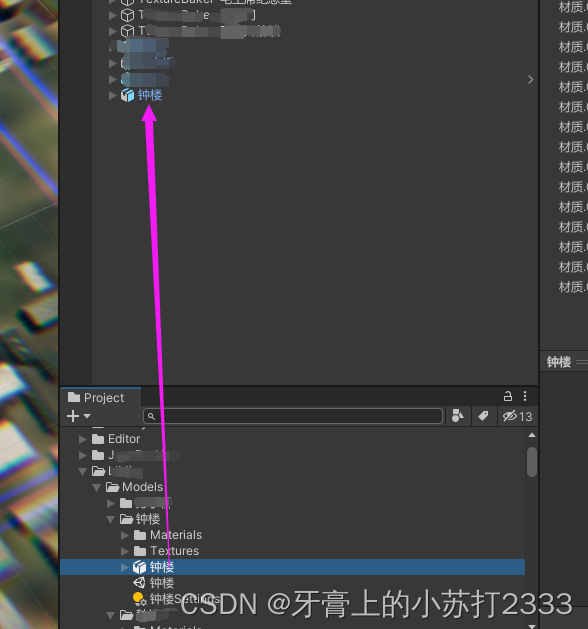Expand the Materials folder under 钟楼

125,535
